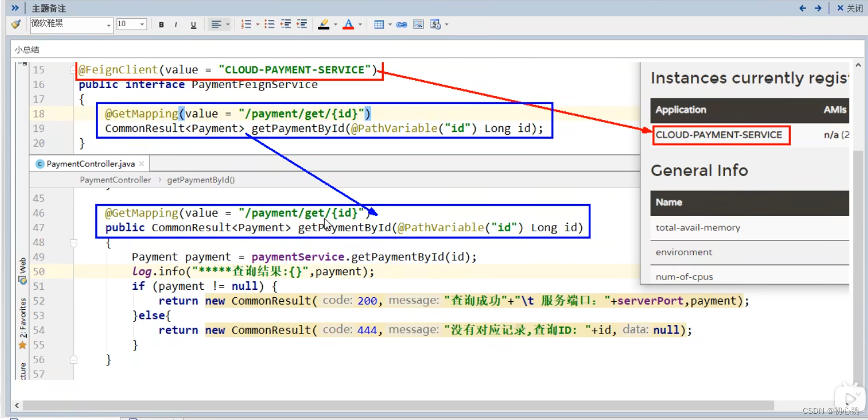
Task: Click the Web side tab
Action: [x=23, y=271]
